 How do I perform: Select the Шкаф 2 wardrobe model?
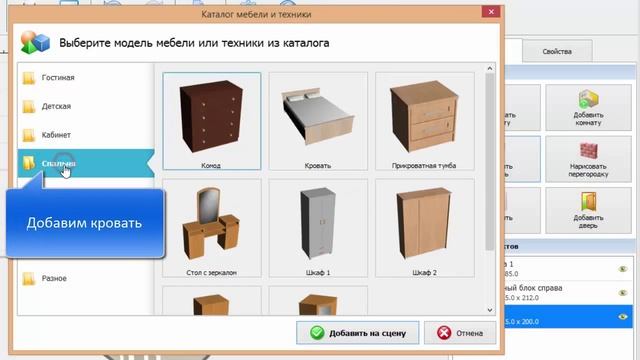pos(424,228)
